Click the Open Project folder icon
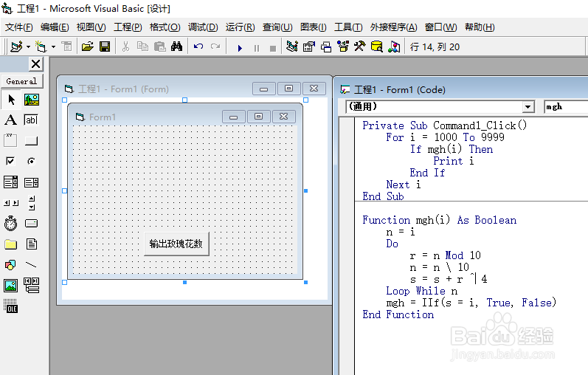Viewport: 588px width, 375px height. tap(87, 47)
